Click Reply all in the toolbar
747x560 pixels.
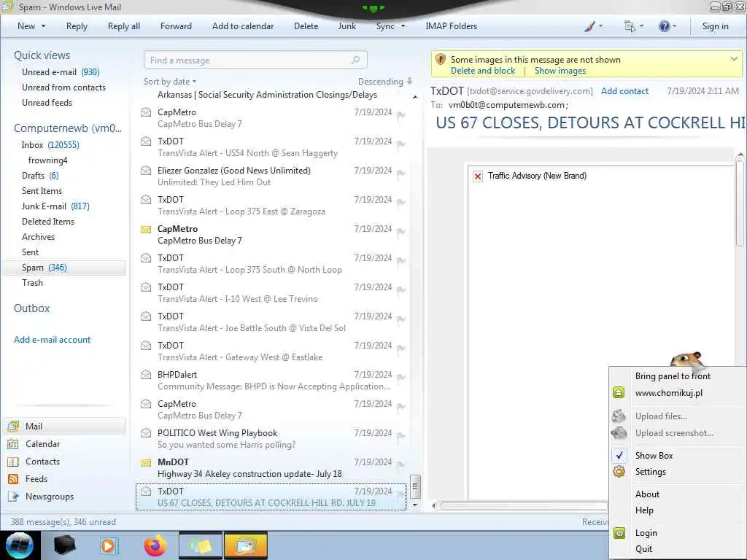click(x=124, y=26)
